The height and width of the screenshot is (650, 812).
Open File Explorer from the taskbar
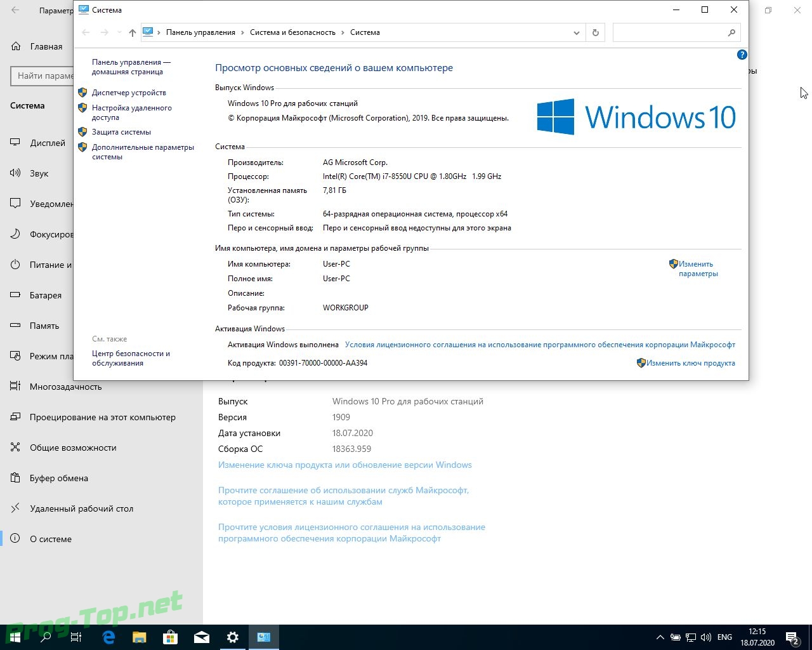click(x=139, y=637)
